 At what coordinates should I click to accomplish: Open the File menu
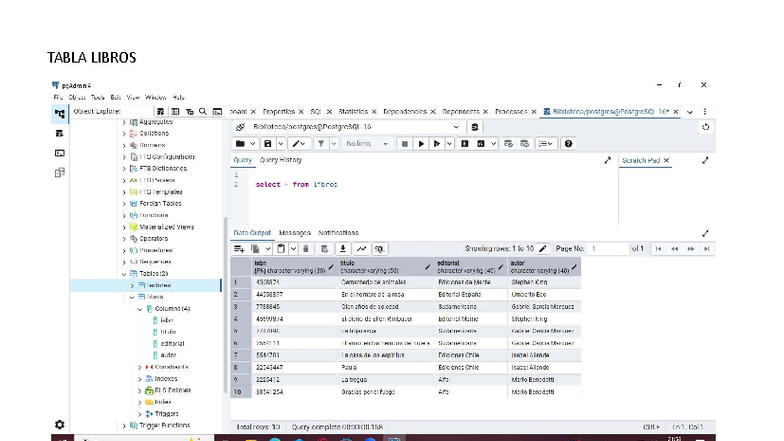pyautogui.click(x=58, y=98)
